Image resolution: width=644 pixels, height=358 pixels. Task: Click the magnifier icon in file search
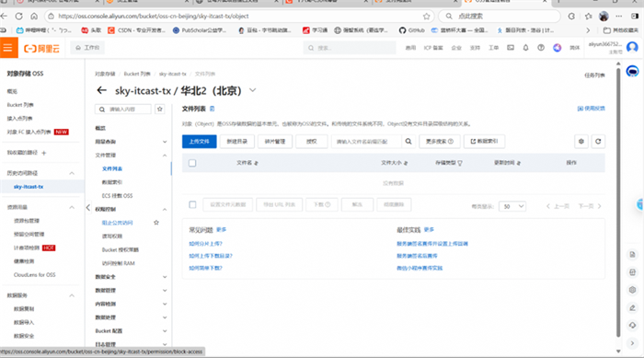coord(408,142)
